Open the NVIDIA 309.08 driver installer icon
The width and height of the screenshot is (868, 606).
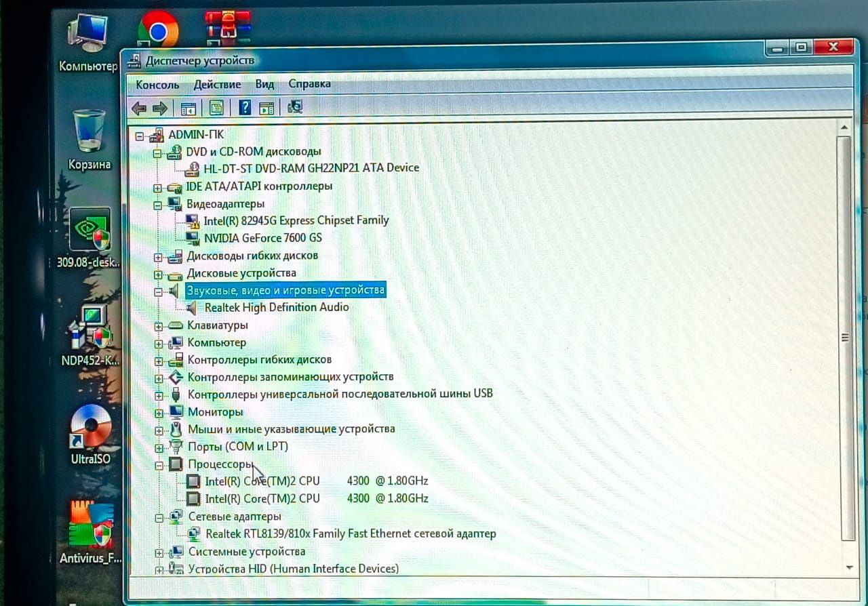[90, 239]
